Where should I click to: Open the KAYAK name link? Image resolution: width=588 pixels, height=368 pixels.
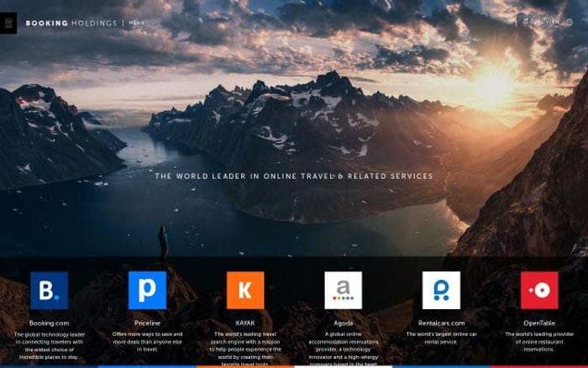tap(245, 323)
